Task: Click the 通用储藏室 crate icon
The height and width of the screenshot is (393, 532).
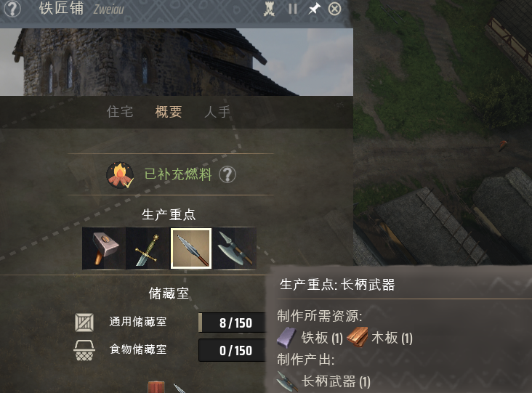Action: [x=84, y=322]
